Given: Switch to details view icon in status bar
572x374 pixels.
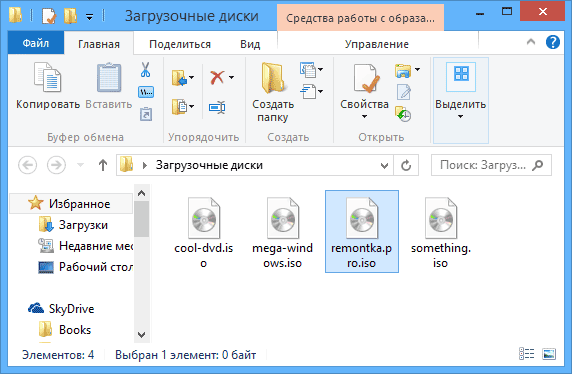Looking at the screenshot, I should point(526,353).
